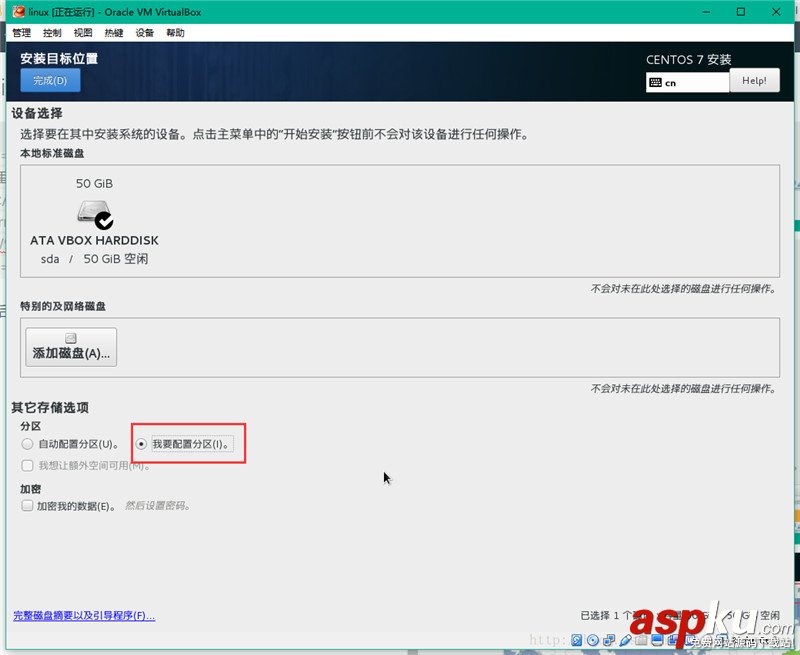
Task: Click the sda / 50 GiB 空闲 text
Action: coord(94,259)
